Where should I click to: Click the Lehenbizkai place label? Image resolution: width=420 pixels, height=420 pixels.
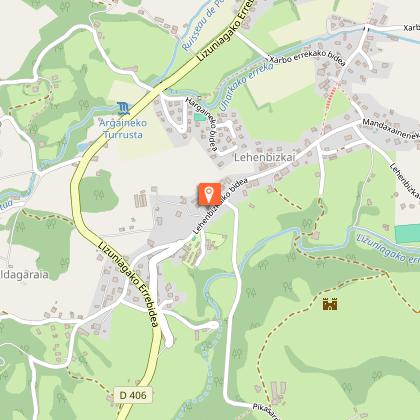pyautogui.click(x=265, y=157)
